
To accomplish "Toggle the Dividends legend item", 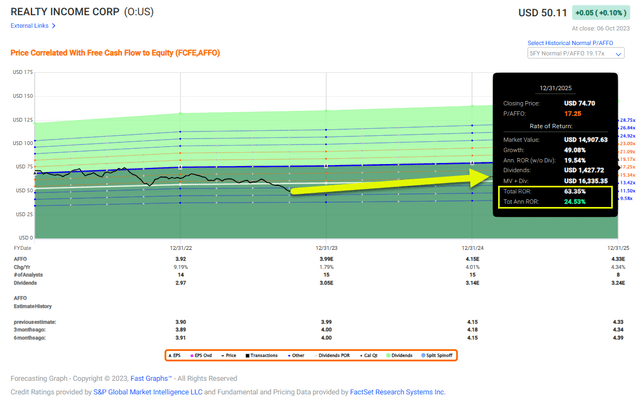I will coord(399,355).
